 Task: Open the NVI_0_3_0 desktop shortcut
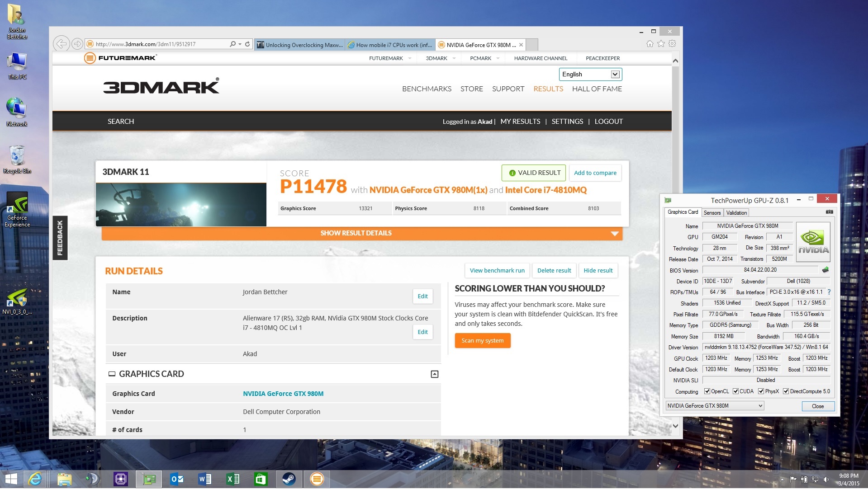(x=17, y=301)
